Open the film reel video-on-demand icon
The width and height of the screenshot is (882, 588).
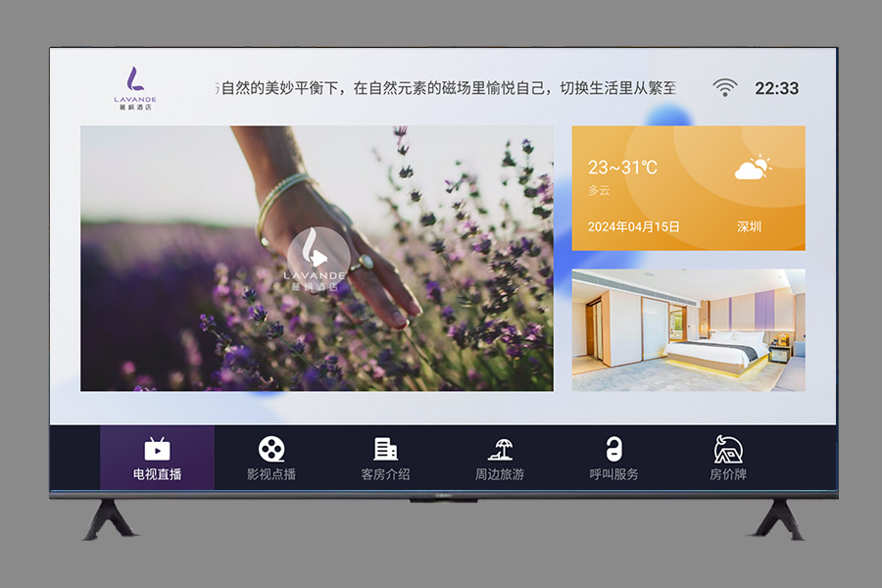(x=271, y=449)
